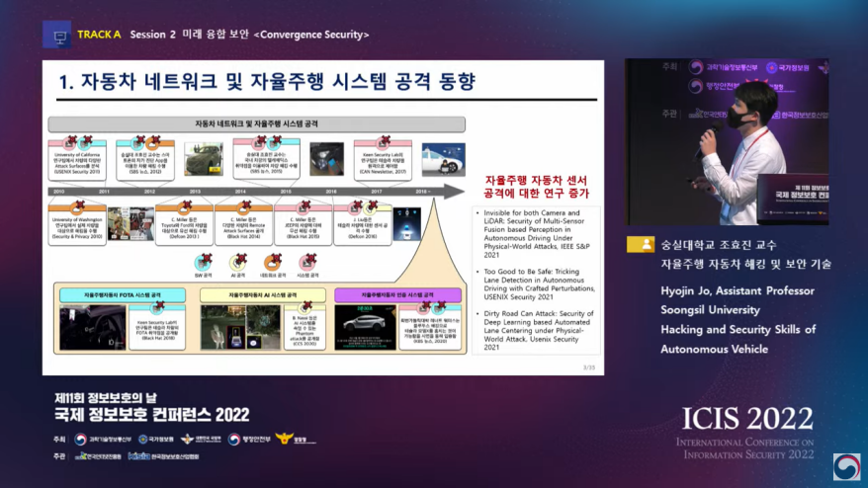The height and width of the screenshot is (488, 868).
Task: Click the '숭실대학교 조효진 교수' speaker name
Action: coord(719,245)
